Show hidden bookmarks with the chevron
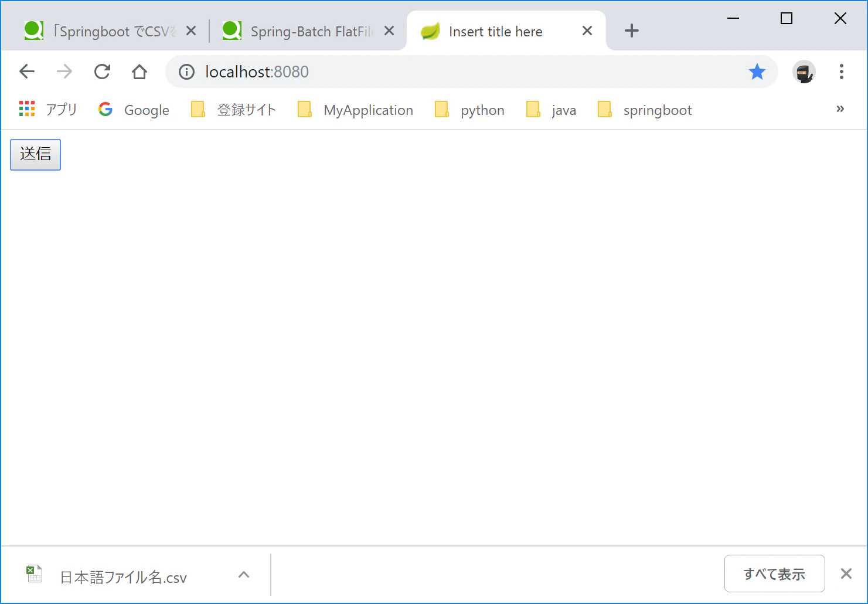This screenshot has width=868, height=604. 840,109
